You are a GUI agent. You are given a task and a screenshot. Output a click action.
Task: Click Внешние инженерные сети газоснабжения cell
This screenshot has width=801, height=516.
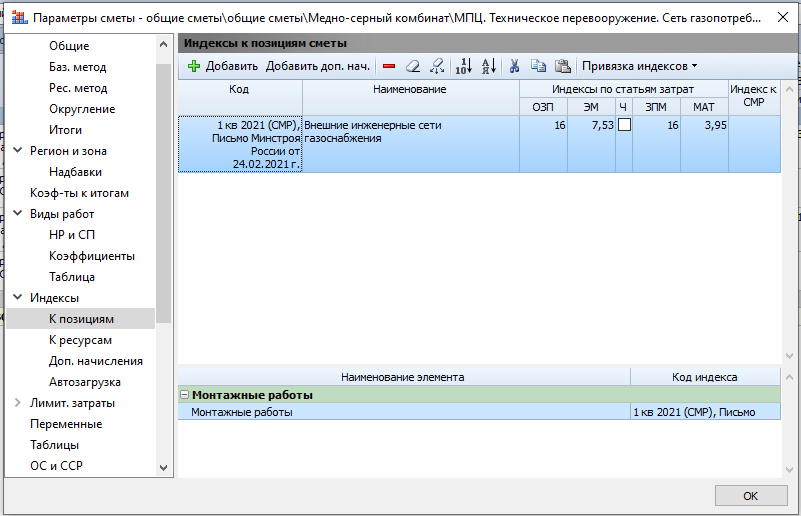pyautogui.click(x=410, y=144)
